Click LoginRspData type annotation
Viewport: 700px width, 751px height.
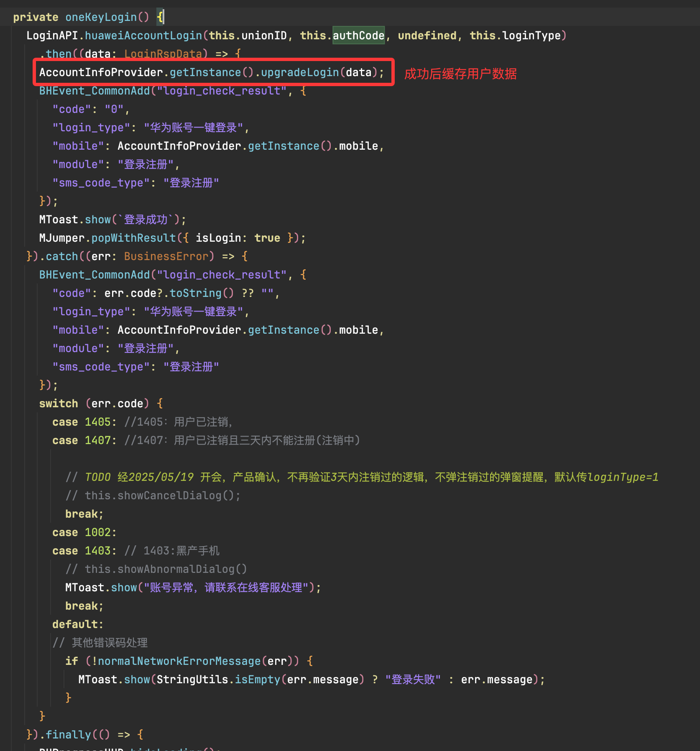click(x=163, y=54)
